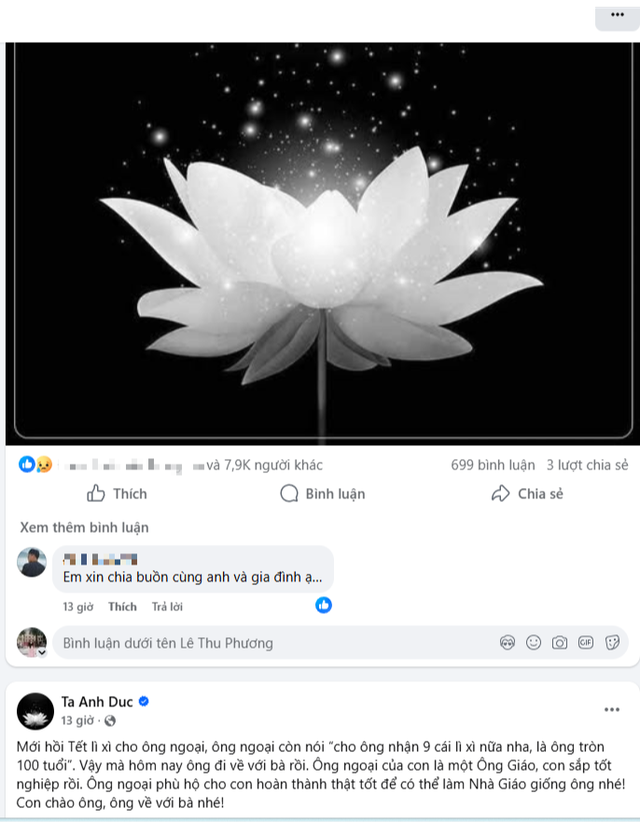View the 3 lượt chia sẻ shares
The image size is (640, 822).
point(587,465)
